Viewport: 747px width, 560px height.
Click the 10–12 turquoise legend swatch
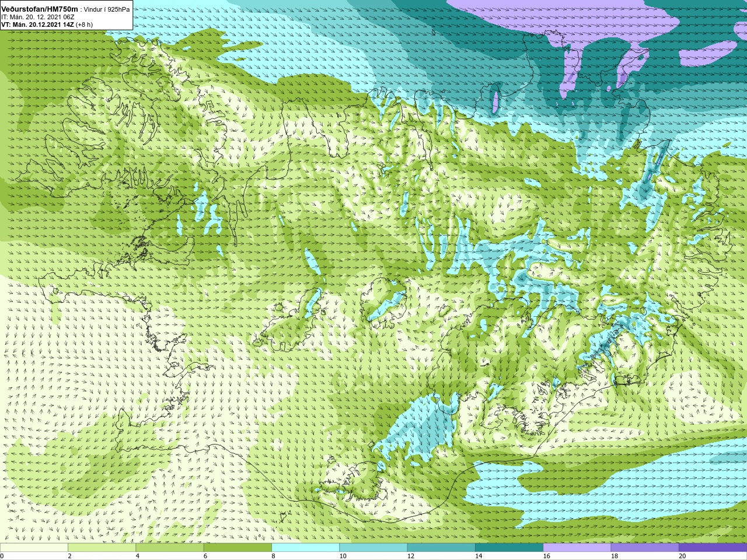click(x=373, y=548)
